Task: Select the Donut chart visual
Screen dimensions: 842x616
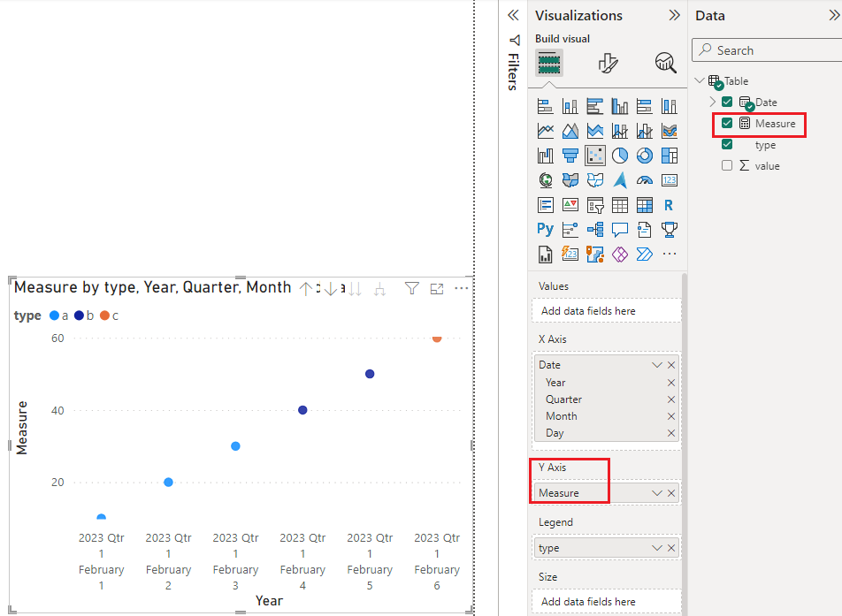Action: (645, 156)
